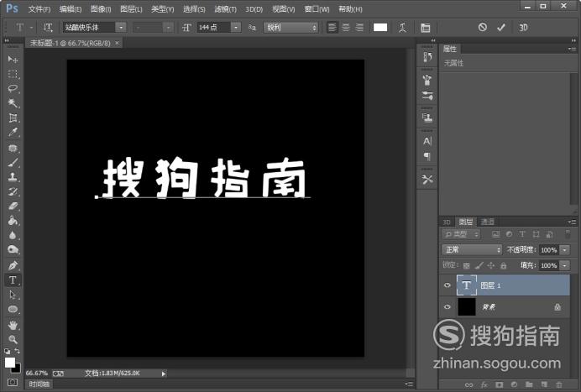The height and width of the screenshot is (392, 581).
Task: Select the Rectangular Marquee tool
Action: (13, 74)
